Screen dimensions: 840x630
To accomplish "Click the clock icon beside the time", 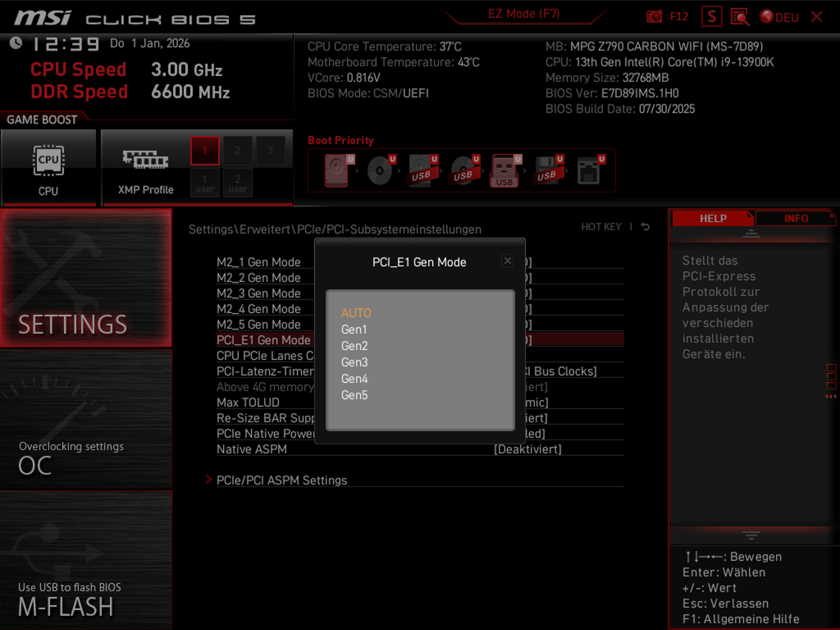I will (x=16, y=43).
